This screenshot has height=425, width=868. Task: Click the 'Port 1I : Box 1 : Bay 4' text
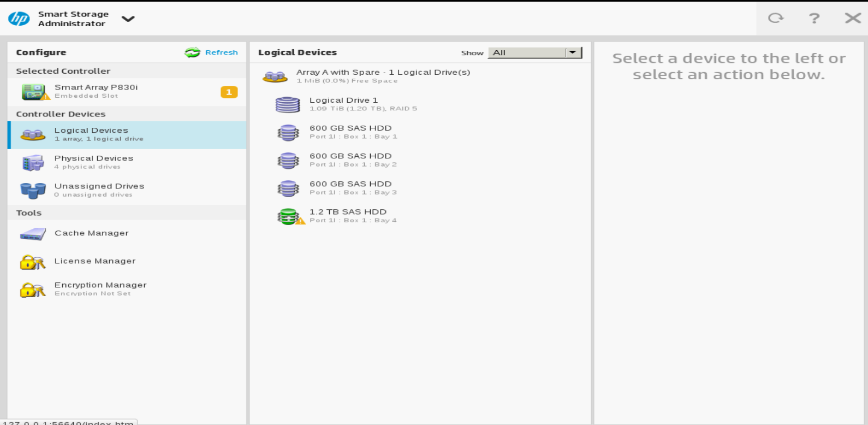click(353, 221)
